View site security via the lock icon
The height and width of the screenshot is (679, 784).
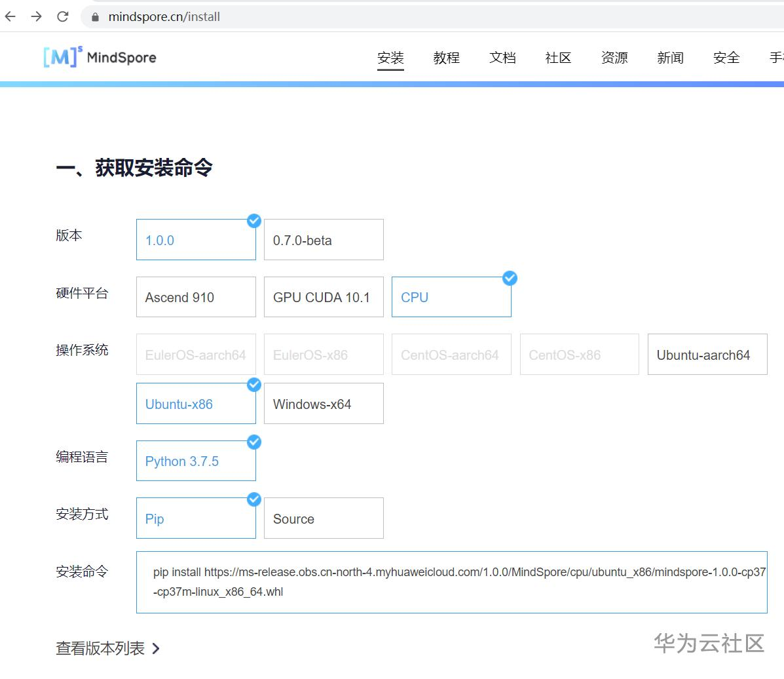pos(95,17)
